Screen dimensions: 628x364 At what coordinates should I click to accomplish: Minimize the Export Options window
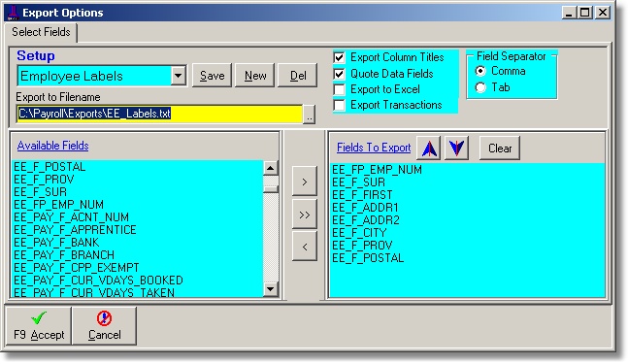pos(569,13)
